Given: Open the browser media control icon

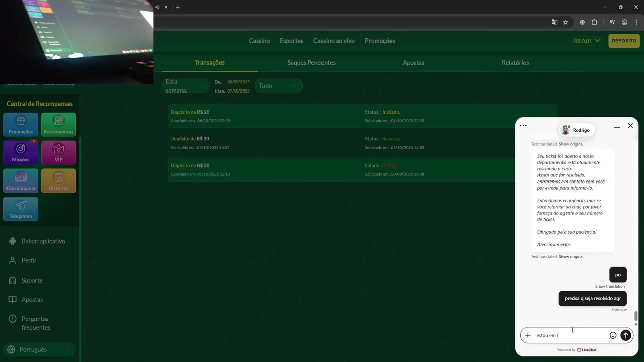Looking at the screenshot, I should 612,22.
